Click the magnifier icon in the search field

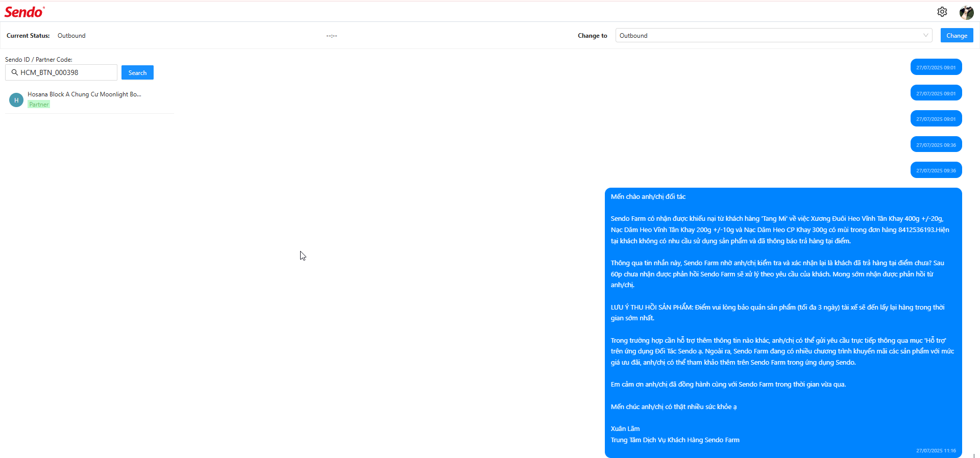point(15,72)
